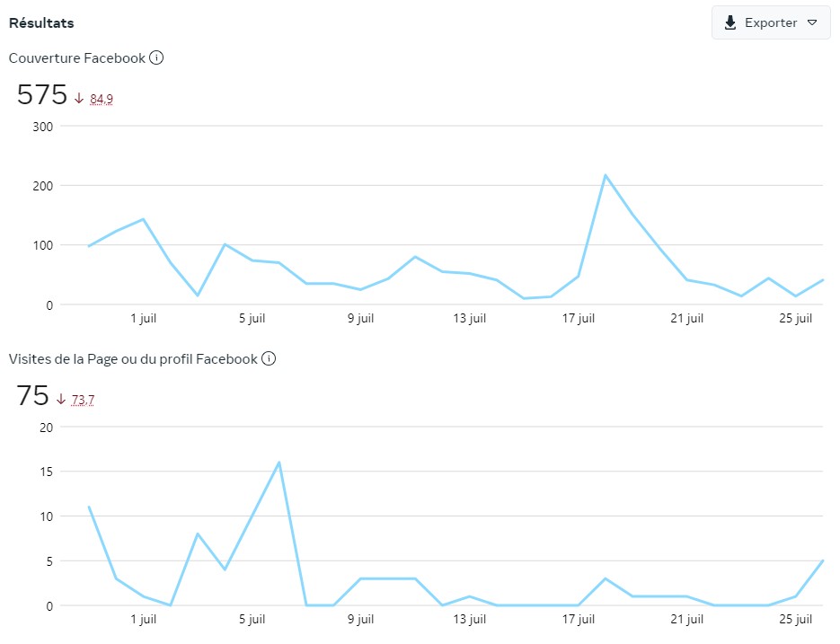Click the 15 axis label on visits chart
Image resolution: width=840 pixels, height=644 pixels.
point(47,472)
